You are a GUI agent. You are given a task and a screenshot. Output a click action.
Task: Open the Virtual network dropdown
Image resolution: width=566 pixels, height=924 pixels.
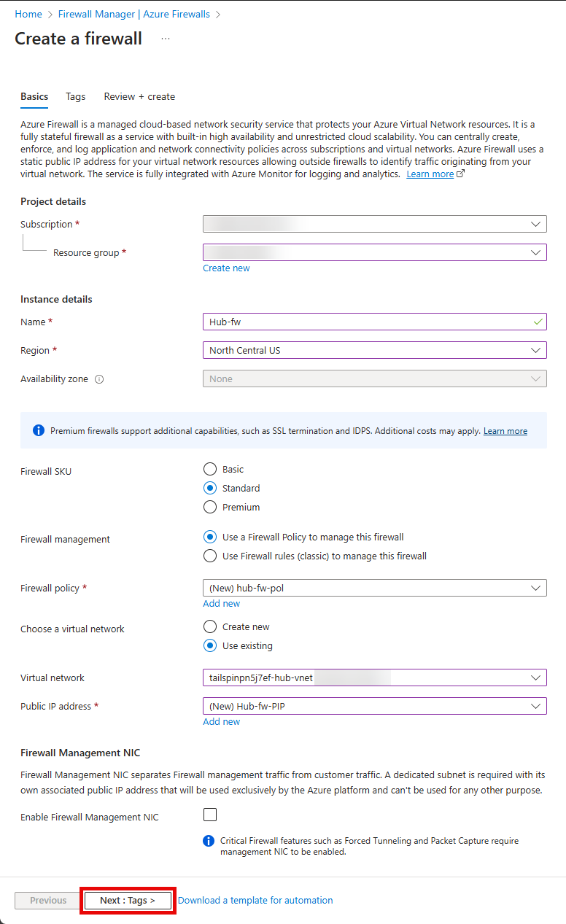click(x=375, y=678)
